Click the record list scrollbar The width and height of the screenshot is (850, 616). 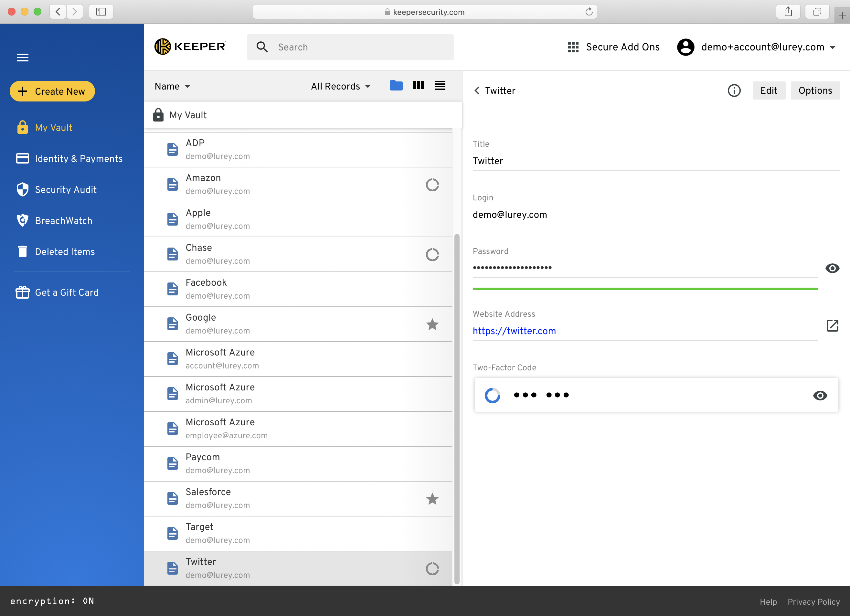tap(456, 409)
